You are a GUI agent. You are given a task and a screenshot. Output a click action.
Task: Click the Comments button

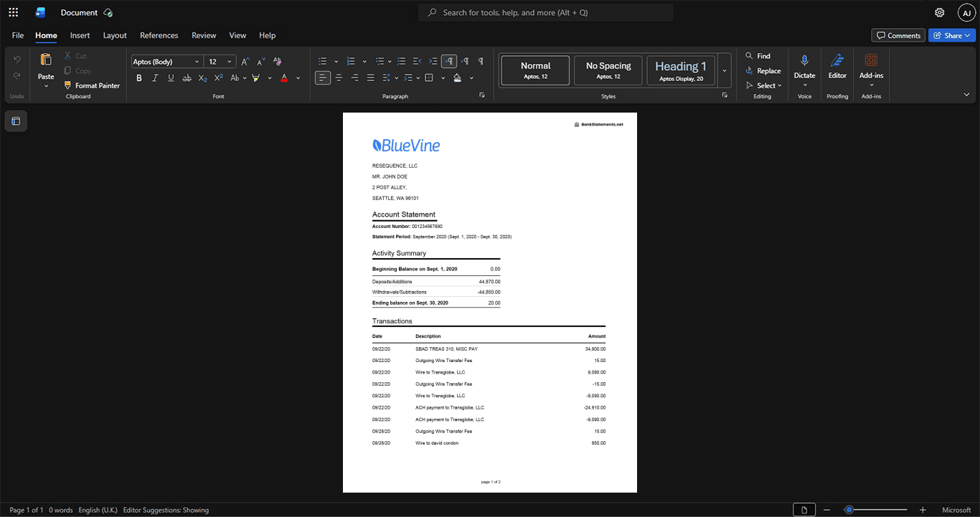pos(898,35)
